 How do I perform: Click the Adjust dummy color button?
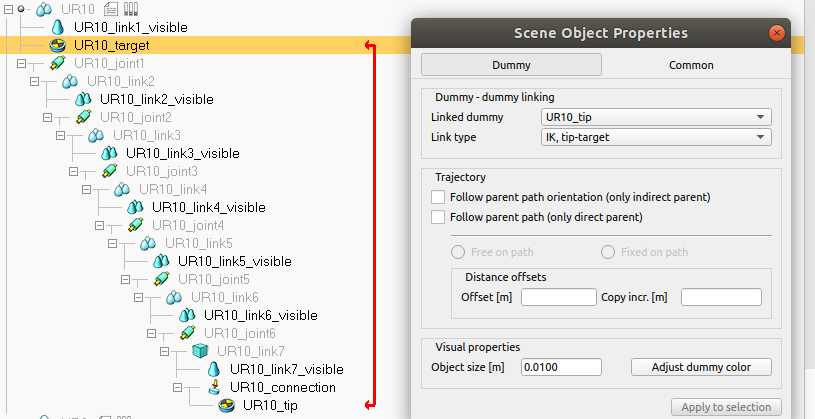pyautogui.click(x=702, y=367)
